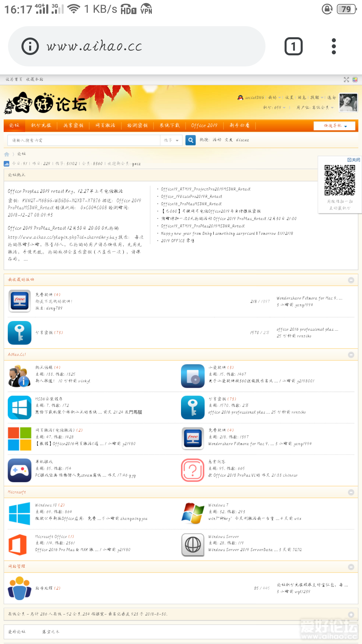Expand the 我的 user menu

pos(274,98)
